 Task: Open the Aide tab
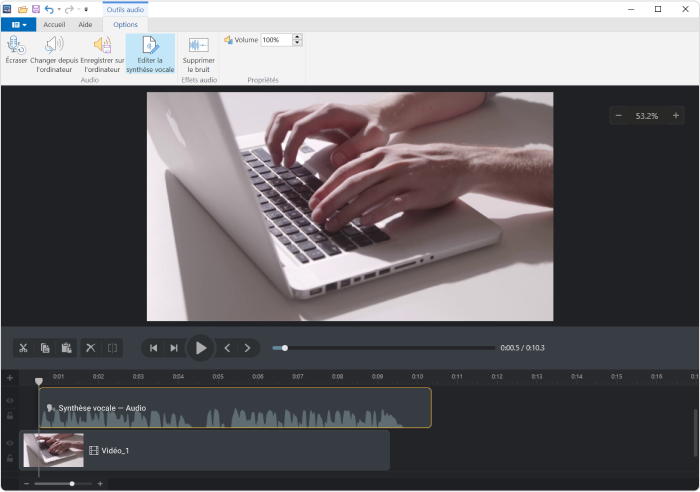click(85, 25)
